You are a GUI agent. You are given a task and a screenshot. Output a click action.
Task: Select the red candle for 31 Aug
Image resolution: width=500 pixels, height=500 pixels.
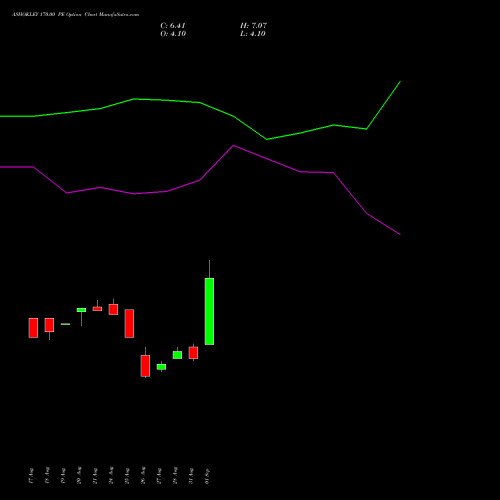click(x=193, y=353)
